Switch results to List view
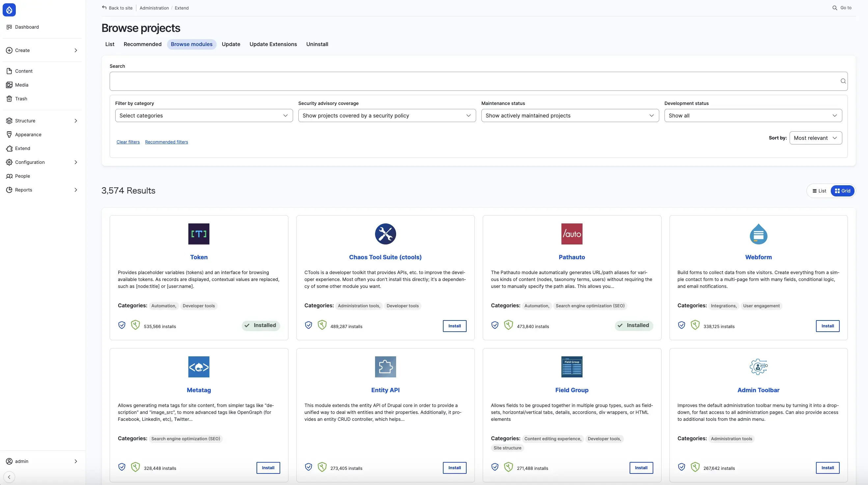 click(819, 191)
